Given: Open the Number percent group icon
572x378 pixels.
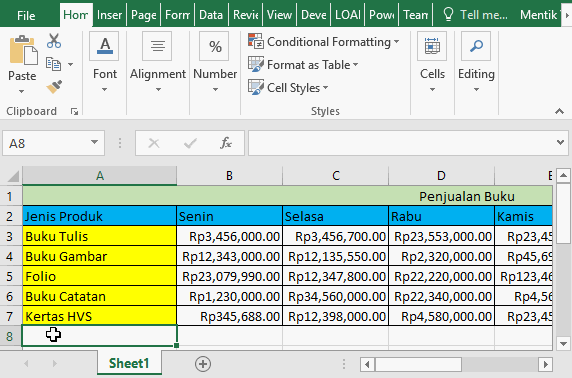Looking at the screenshot, I should click(214, 46).
